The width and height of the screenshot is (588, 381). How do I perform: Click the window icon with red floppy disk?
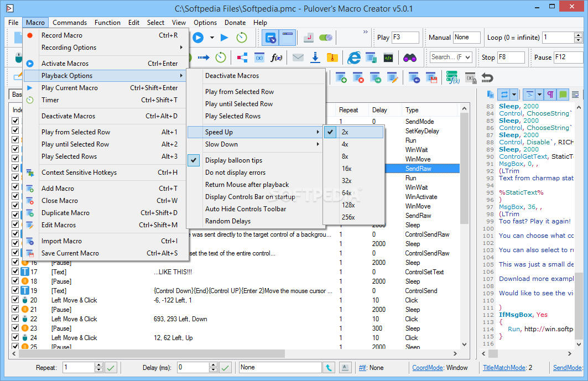click(x=431, y=77)
